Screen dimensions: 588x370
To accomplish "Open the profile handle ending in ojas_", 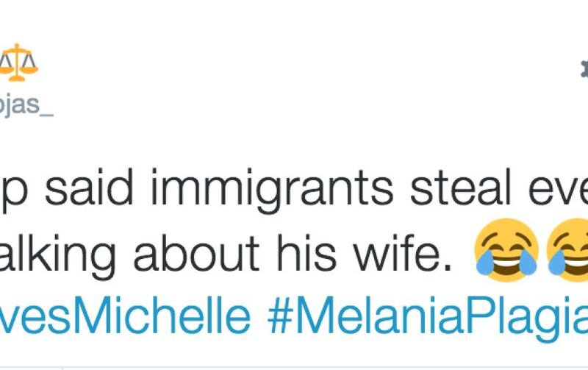I will click(26, 105).
